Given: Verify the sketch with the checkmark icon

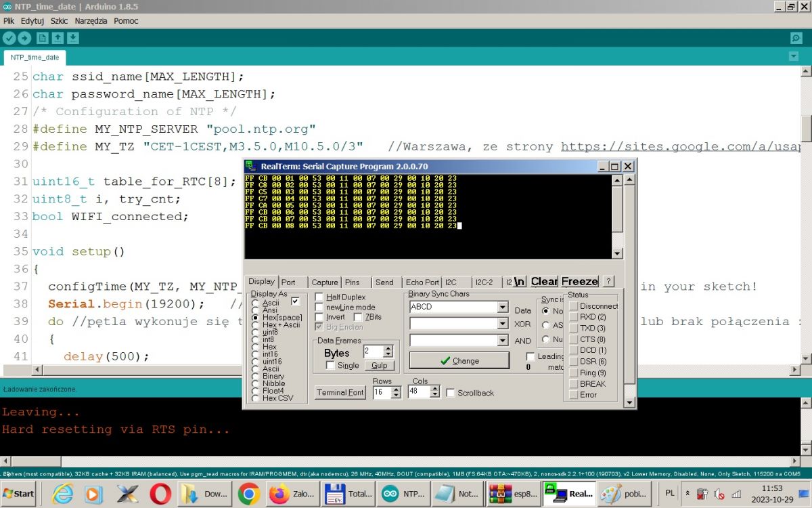Looking at the screenshot, I should [9, 39].
